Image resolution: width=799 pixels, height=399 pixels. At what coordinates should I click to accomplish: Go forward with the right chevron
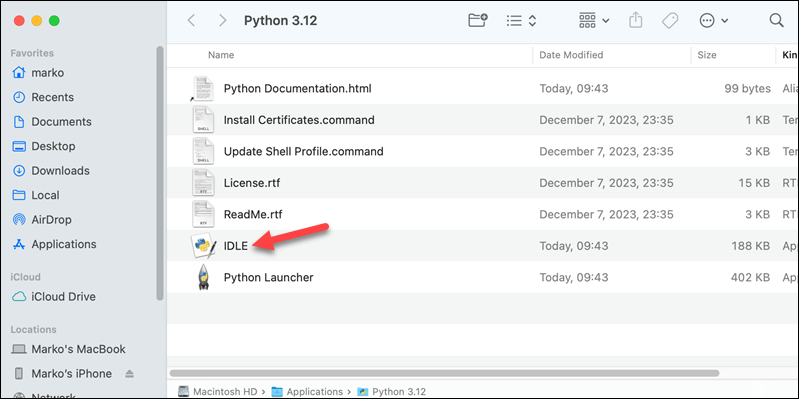point(222,20)
